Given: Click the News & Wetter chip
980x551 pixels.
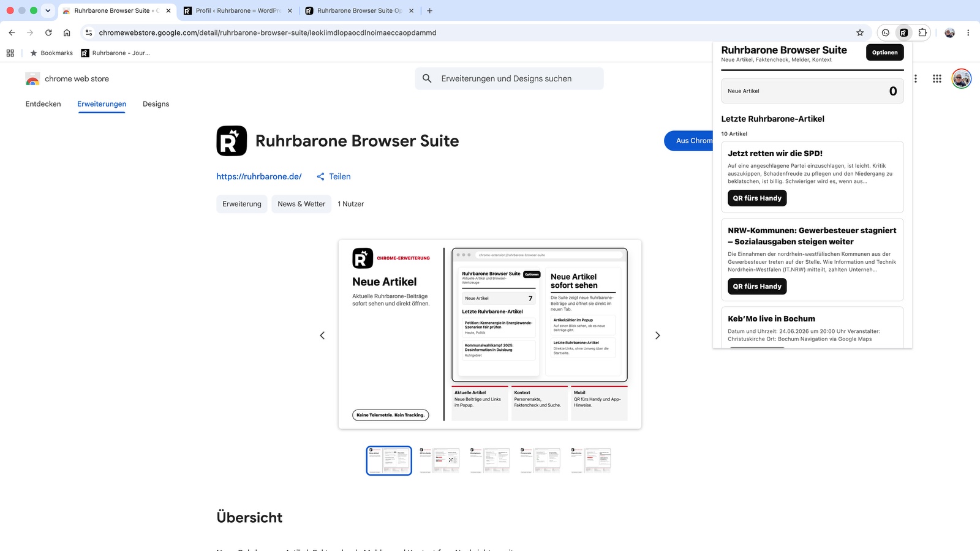Looking at the screenshot, I should (301, 204).
